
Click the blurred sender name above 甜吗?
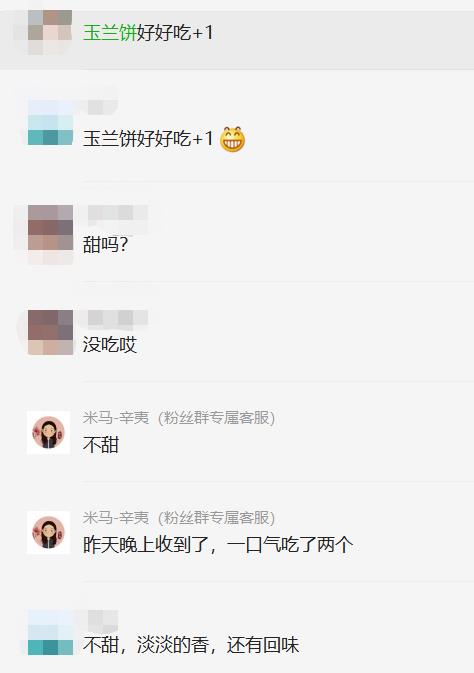pos(118,213)
